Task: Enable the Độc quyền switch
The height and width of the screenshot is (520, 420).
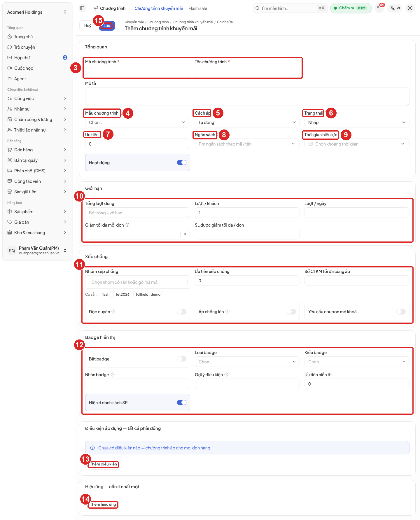Action: (x=182, y=311)
